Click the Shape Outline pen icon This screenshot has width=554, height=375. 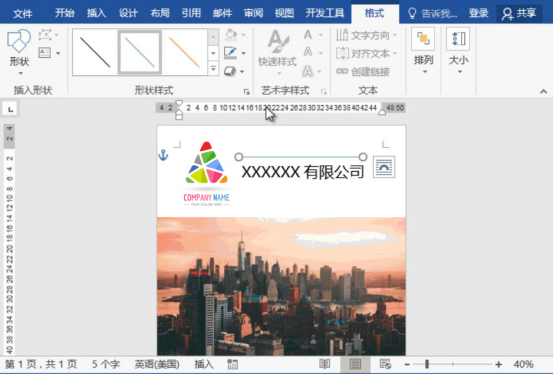tap(231, 53)
